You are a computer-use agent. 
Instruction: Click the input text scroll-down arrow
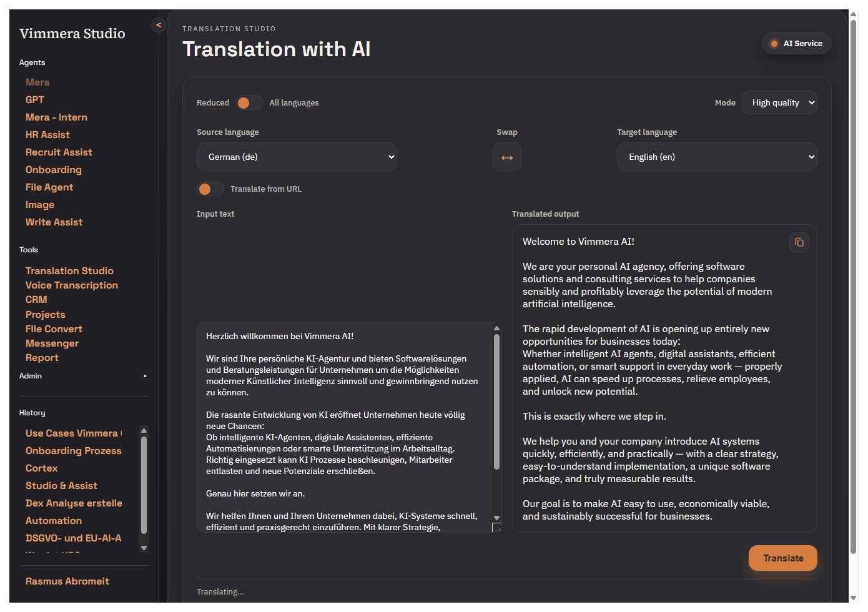496,518
